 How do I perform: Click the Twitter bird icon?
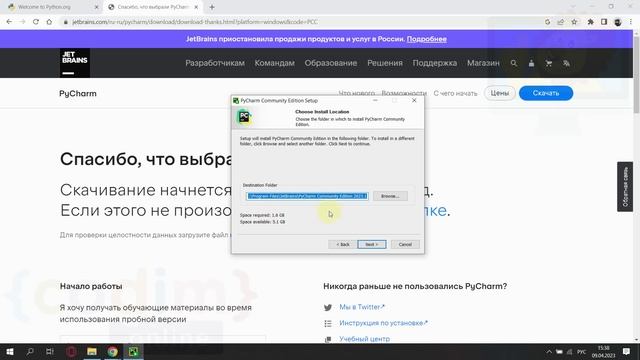328,307
